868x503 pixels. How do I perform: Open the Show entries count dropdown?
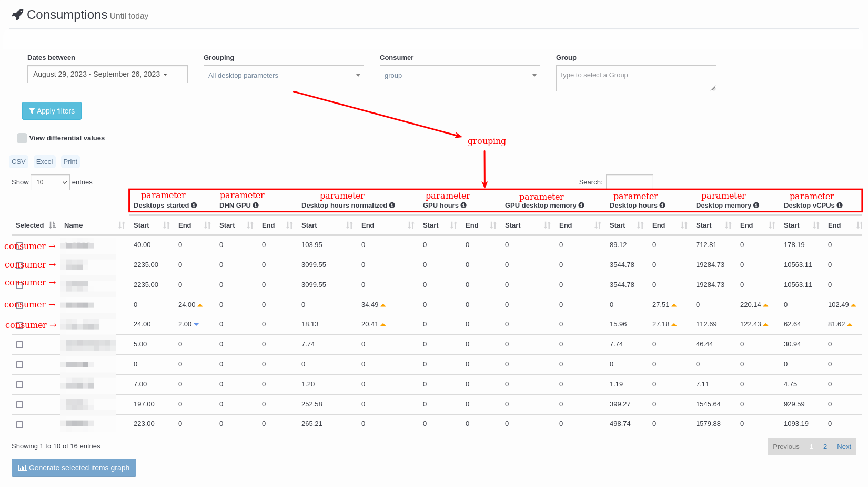click(50, 182)
